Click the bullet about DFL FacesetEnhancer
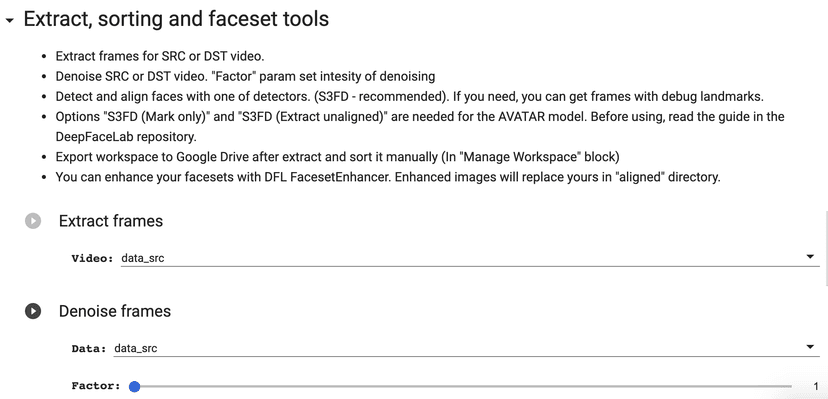The height and width of the screenshot is (399, 828). (x=388, y=177)
